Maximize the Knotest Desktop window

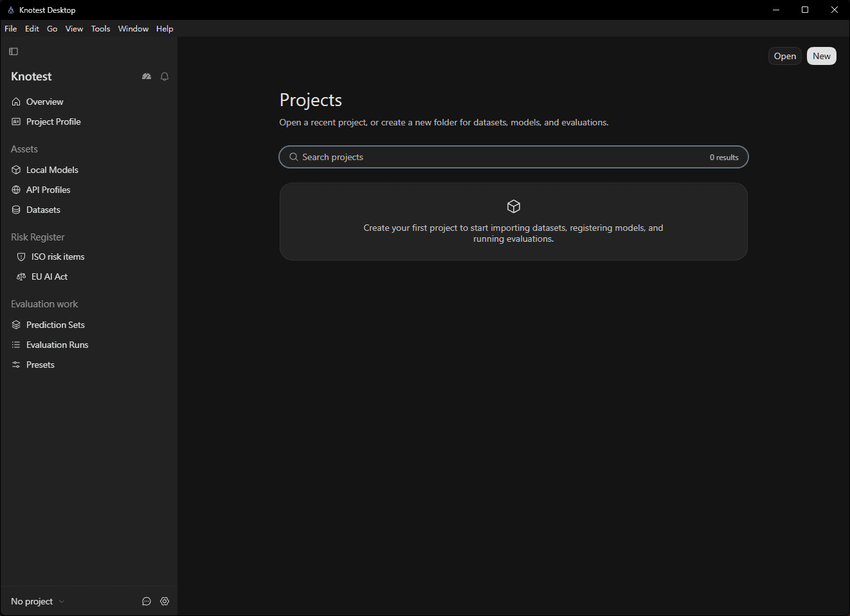(805, 10)
